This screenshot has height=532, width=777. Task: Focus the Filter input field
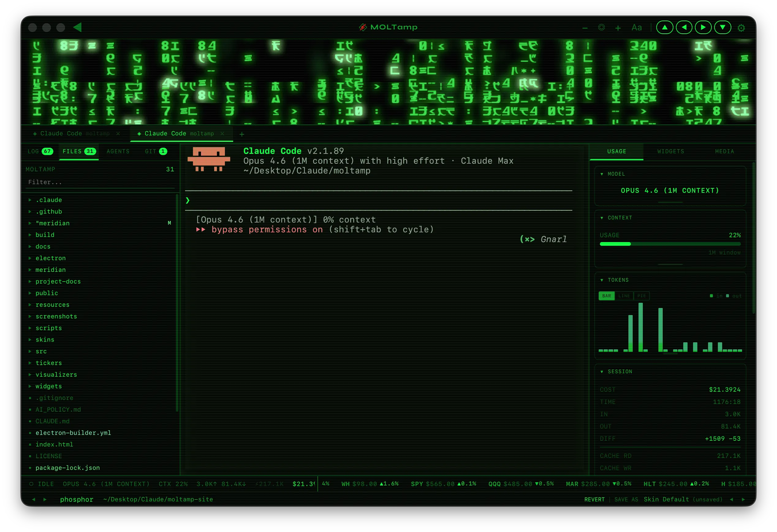coord(100,182)
